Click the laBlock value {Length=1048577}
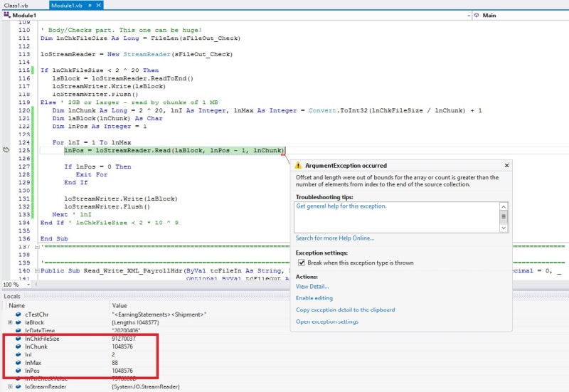This screenshot has width=569, height=392. click(x=135, y=322)
